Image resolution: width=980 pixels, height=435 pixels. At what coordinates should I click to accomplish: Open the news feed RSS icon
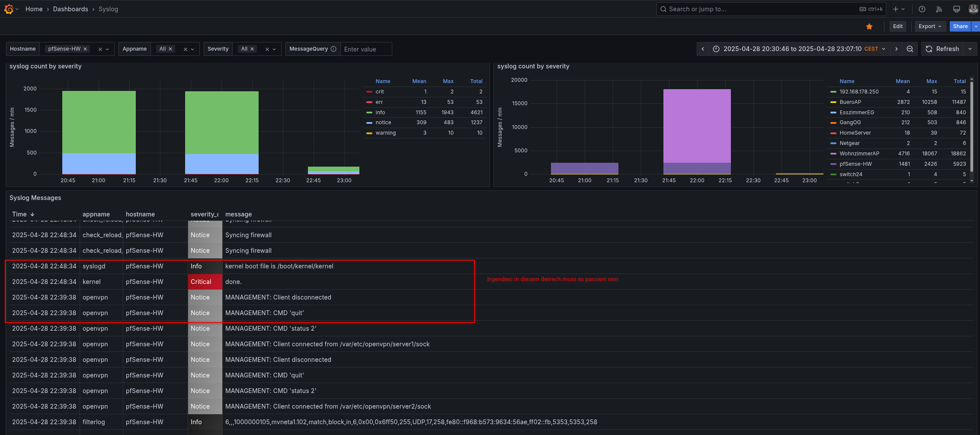[939, 9]
